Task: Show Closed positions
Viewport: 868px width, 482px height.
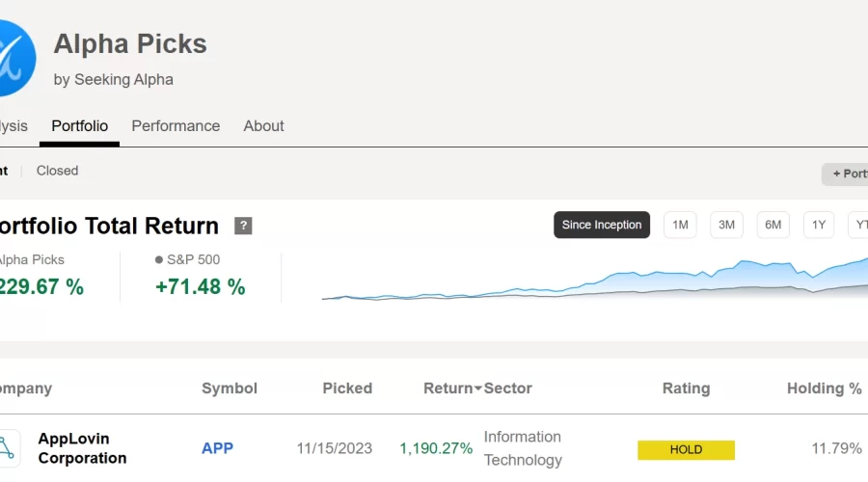Action: point(57,171)
